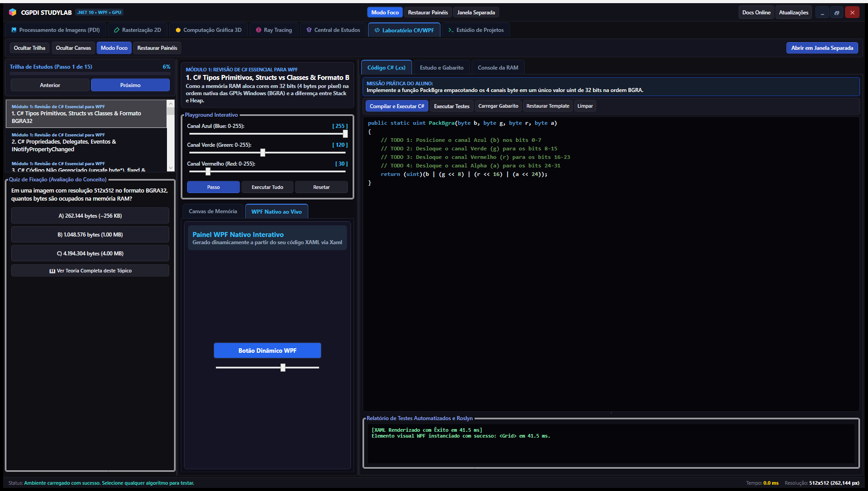The image size is (868, 491).
Task: Choose quiz answer C) 4.194.304 bytes
Action: [90, 254]
